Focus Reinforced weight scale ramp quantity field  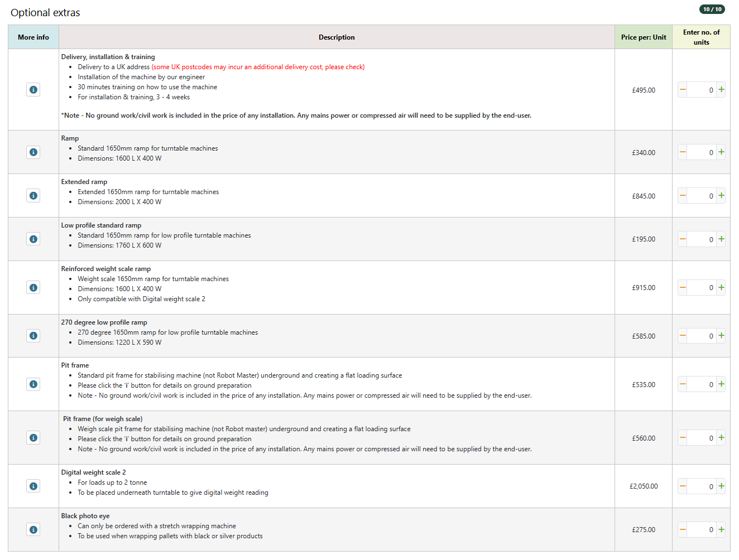[x=702, y=288]
